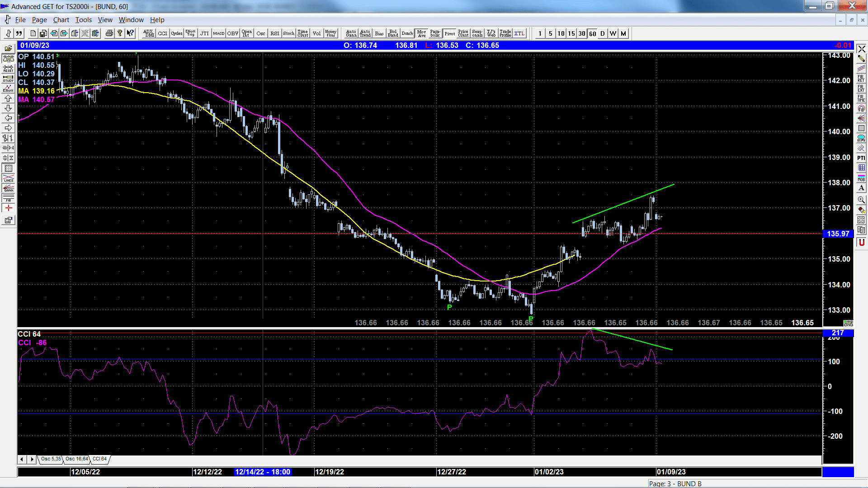Click the yellow question mark help icon

[x=120, y=33]
